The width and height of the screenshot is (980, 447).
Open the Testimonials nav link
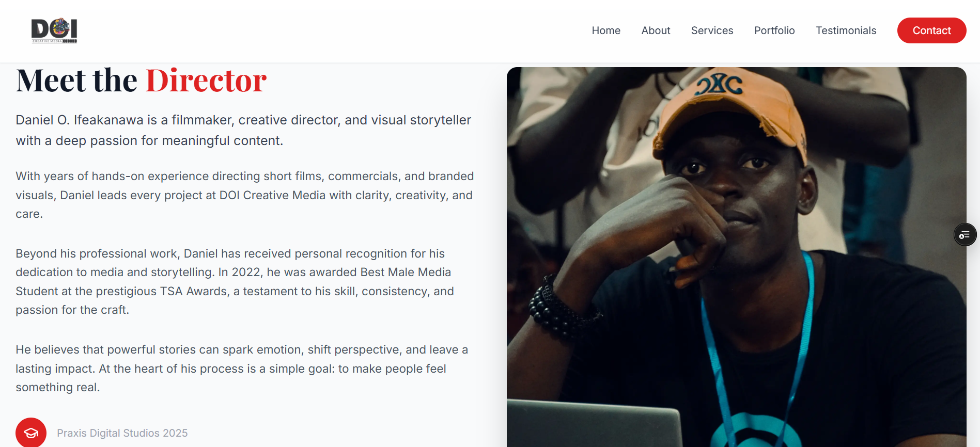tap(846, 30)
